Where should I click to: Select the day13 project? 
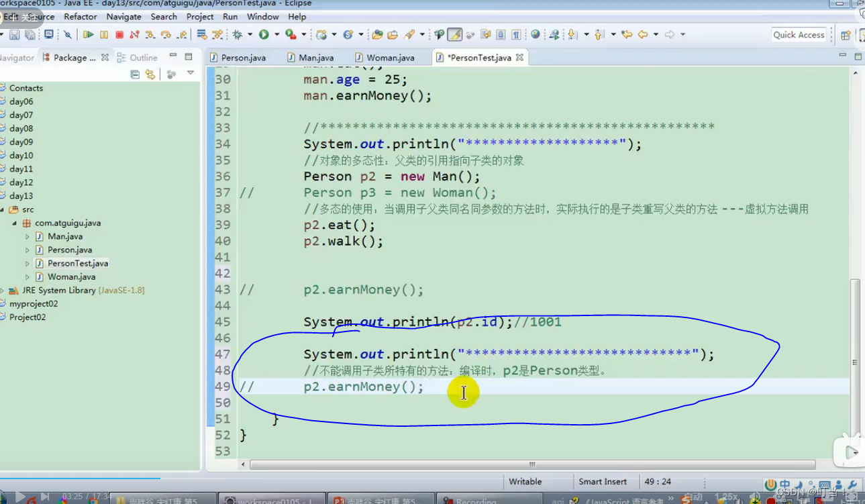21,196
